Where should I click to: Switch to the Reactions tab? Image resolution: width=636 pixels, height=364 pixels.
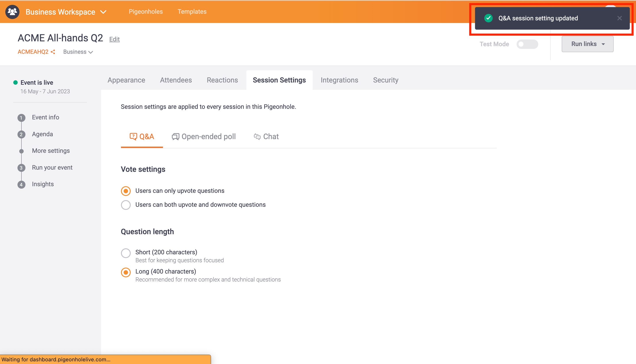pos(222,80)
